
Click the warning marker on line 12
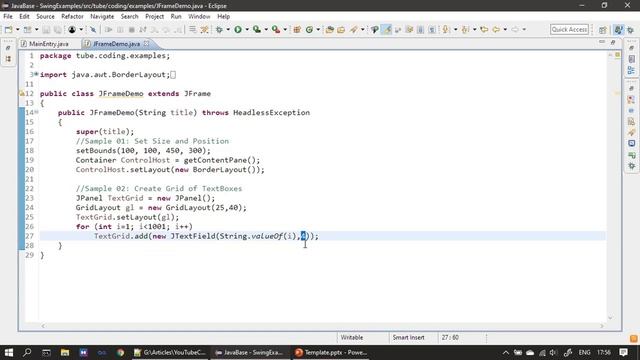22,93
